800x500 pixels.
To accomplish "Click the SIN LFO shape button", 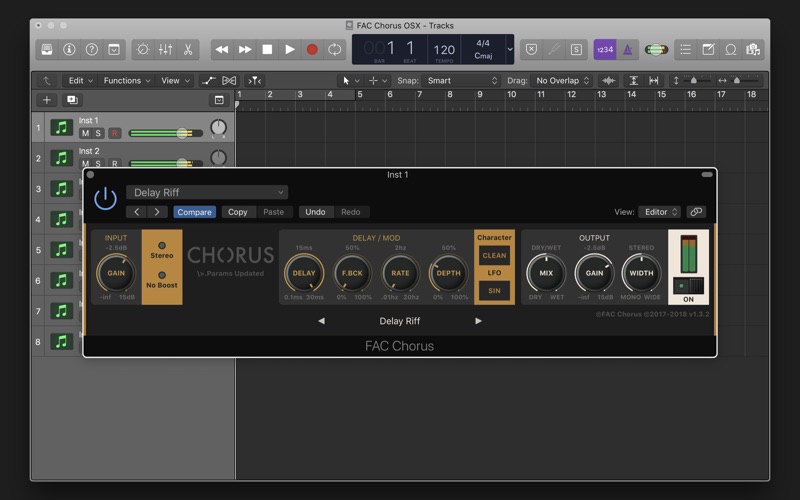I will (494, 291).
